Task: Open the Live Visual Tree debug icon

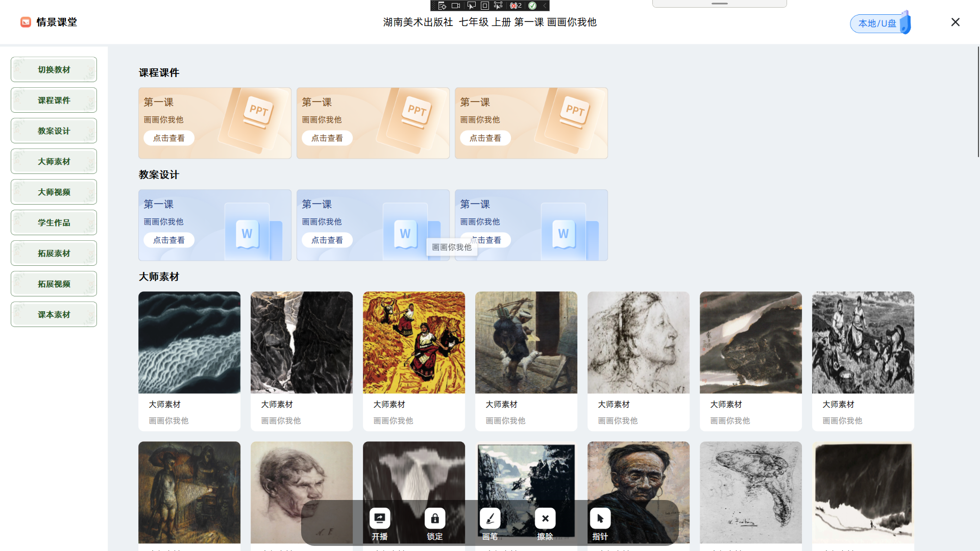Action: [442, 6]
